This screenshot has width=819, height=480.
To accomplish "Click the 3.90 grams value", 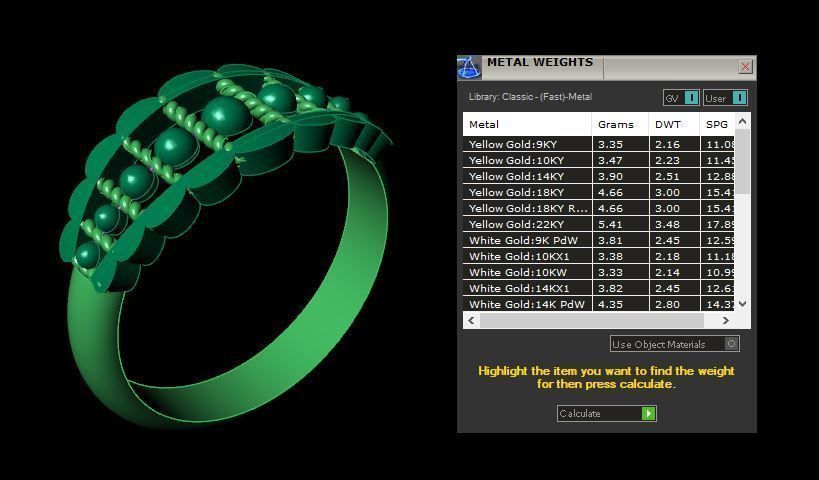I will click(x=610, y=176).
